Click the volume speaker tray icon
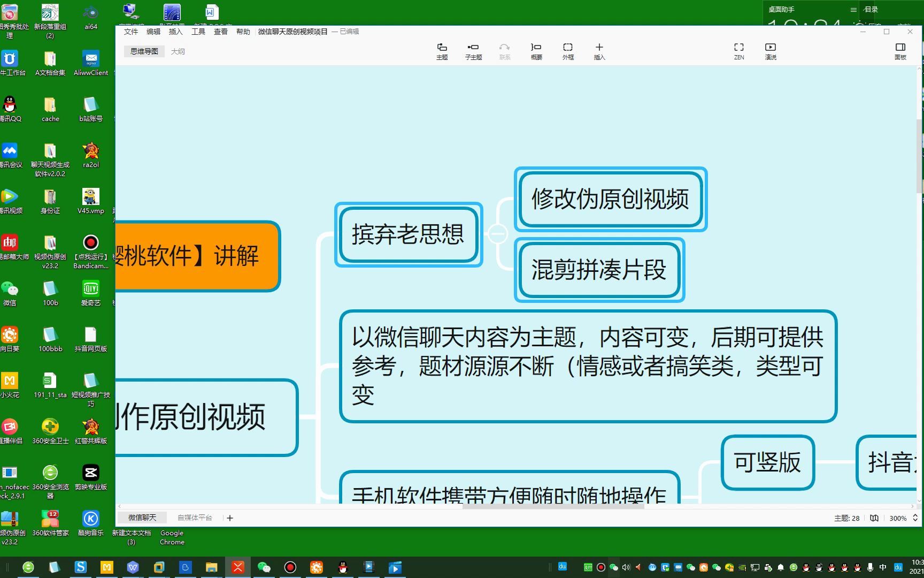The height and width of the screenshot is (578, 924). (626, 567)
